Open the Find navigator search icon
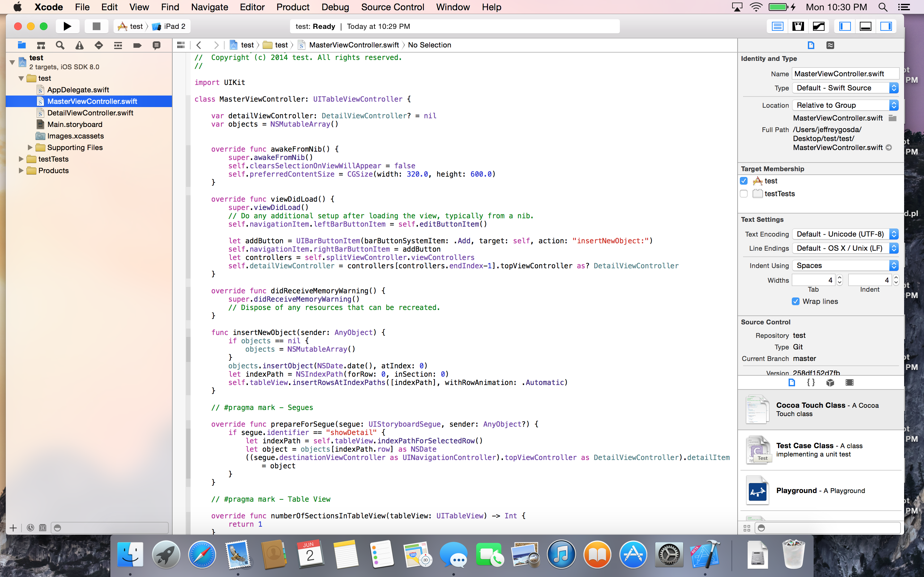This screenshot has width=924, height=577. (x=60, y=46)
